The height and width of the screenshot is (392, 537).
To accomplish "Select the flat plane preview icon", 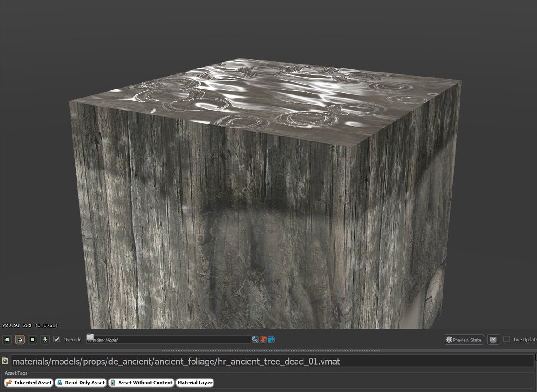I will click(32, 340).
